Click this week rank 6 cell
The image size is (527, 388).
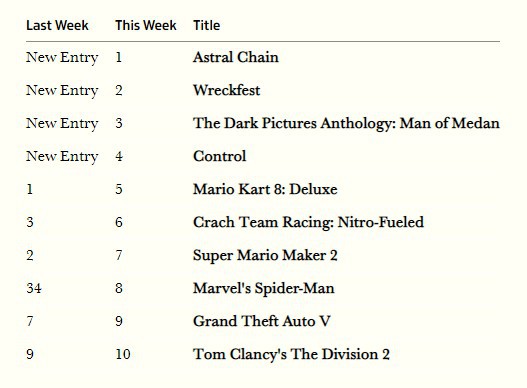tap(119, 222)
